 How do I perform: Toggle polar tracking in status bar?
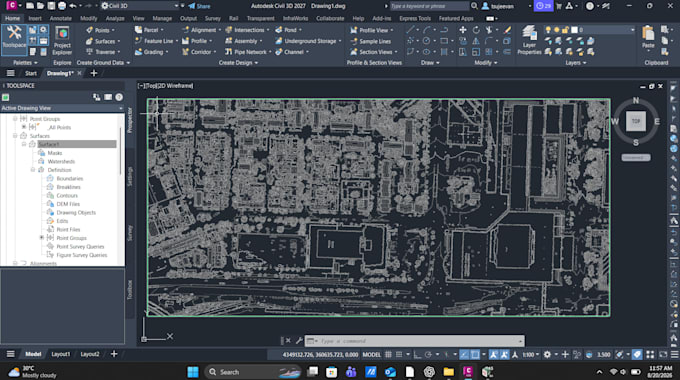click(428, 354)
